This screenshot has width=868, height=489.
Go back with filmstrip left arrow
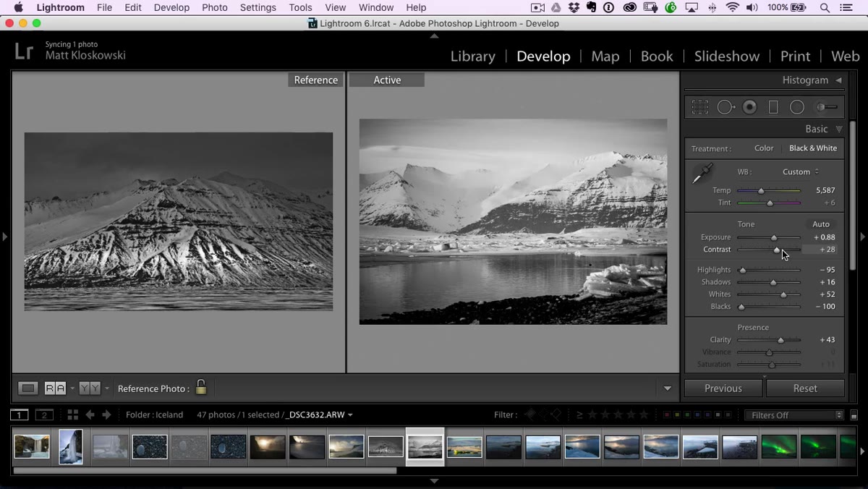tap(90, 414)
